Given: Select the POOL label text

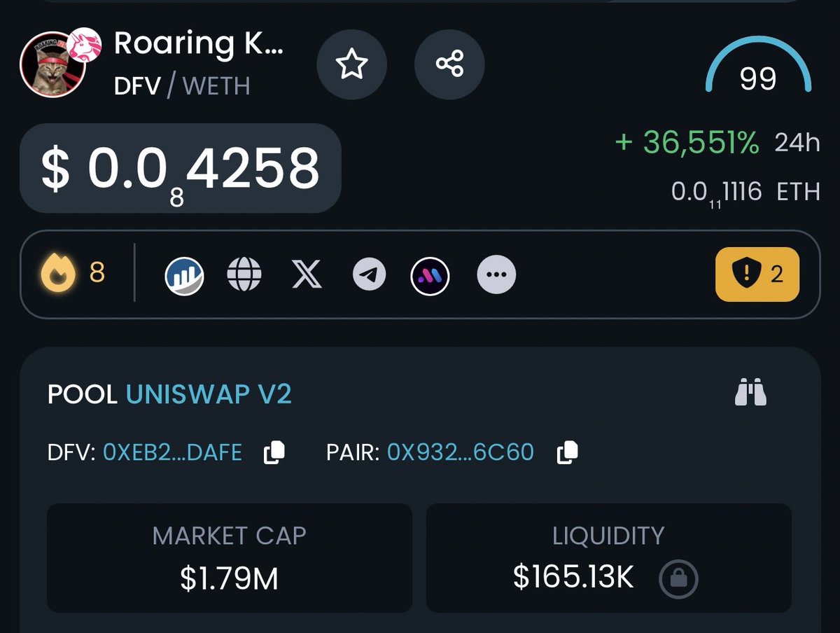Looking at the screenshot, I should (82, 395).
